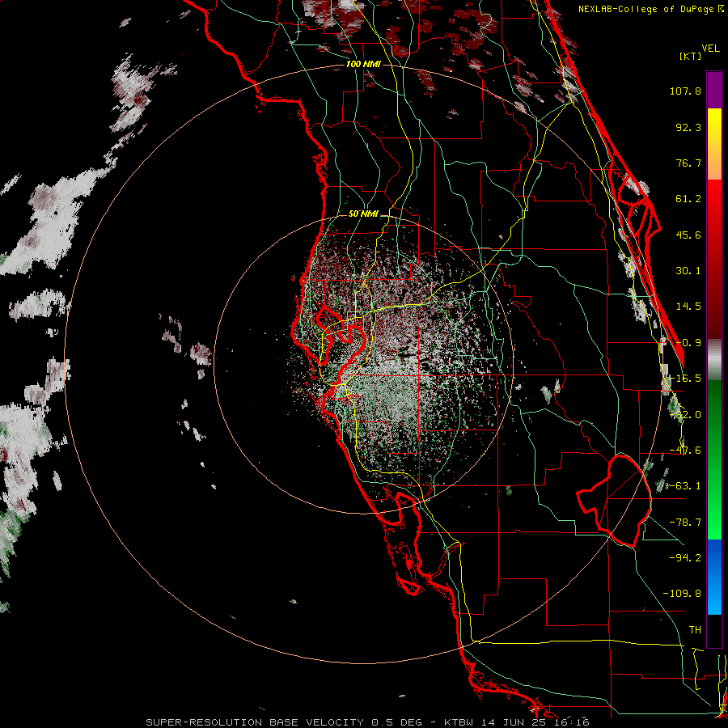Image resolution: width=728 pixels, height=728 pixels.
Task: Click the 100 NMI range ring label
Action: click(x=363, y=64)
